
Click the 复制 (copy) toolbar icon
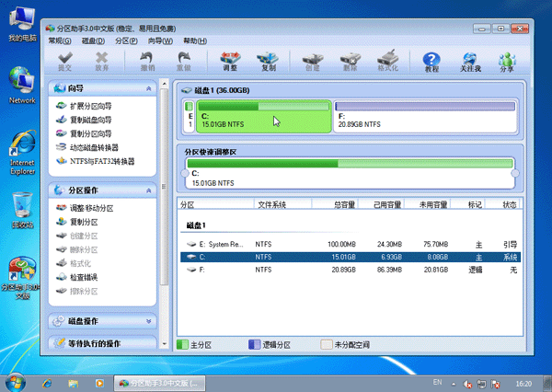point(268,61)
